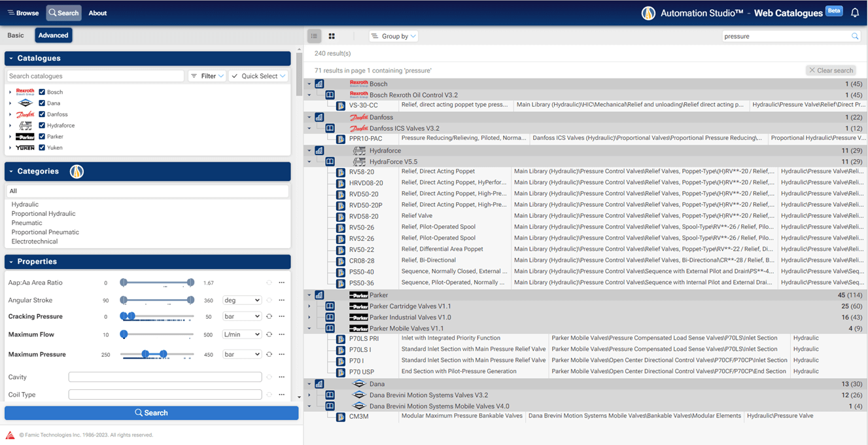Select the Electrotechnical category
This screenshot has width=868, height=445.
pos(34,241)
